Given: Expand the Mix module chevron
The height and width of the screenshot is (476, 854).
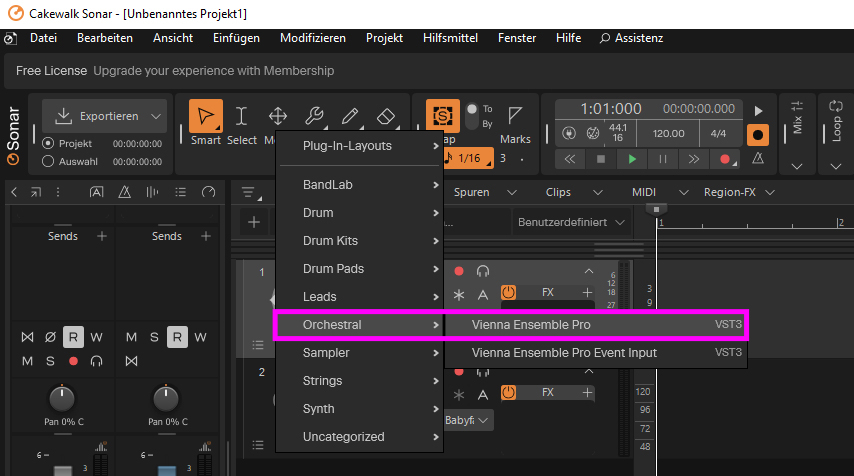Looking at the screenshot, I should click(797, 166).
